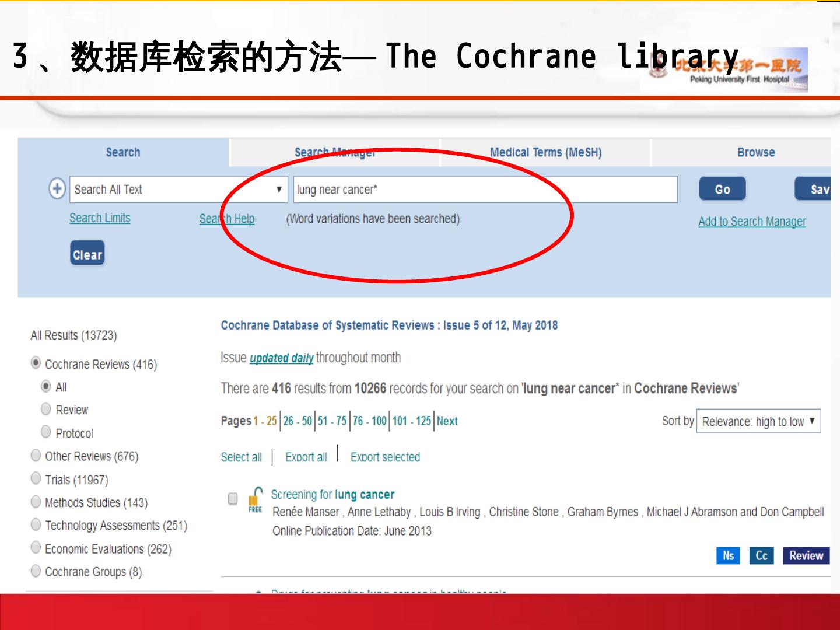Go to results page 26 - 50
The height and width of the screenshot is (630, 840).
[x=297, y=421]
